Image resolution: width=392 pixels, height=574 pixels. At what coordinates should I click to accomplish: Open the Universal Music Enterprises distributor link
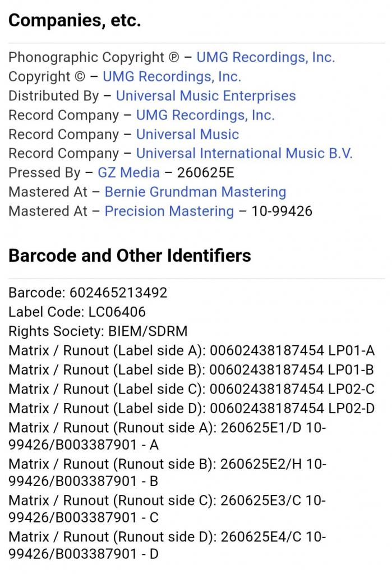point(206,96)
